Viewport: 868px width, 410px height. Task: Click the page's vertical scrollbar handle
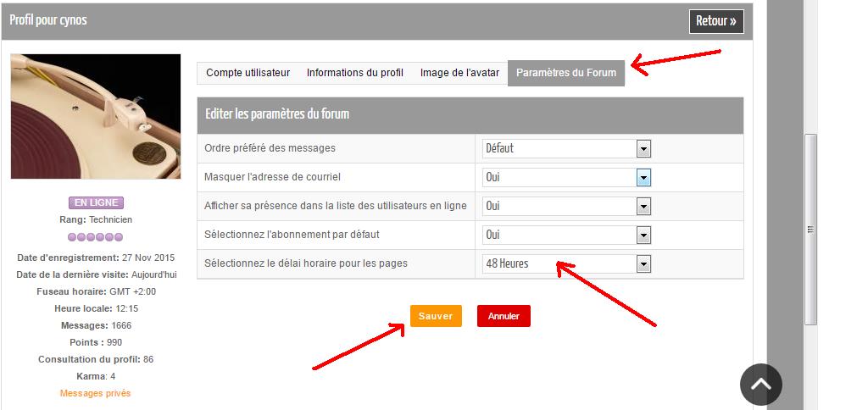pos(810,229)
